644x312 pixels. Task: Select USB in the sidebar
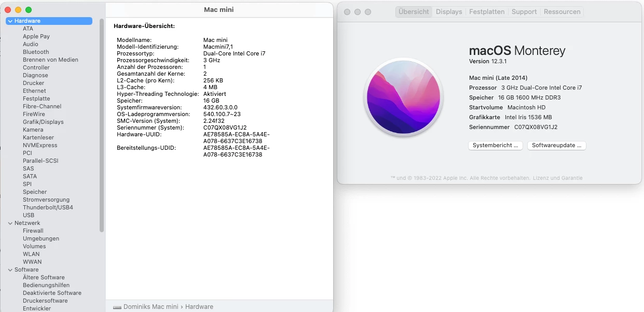click(29, 215)
